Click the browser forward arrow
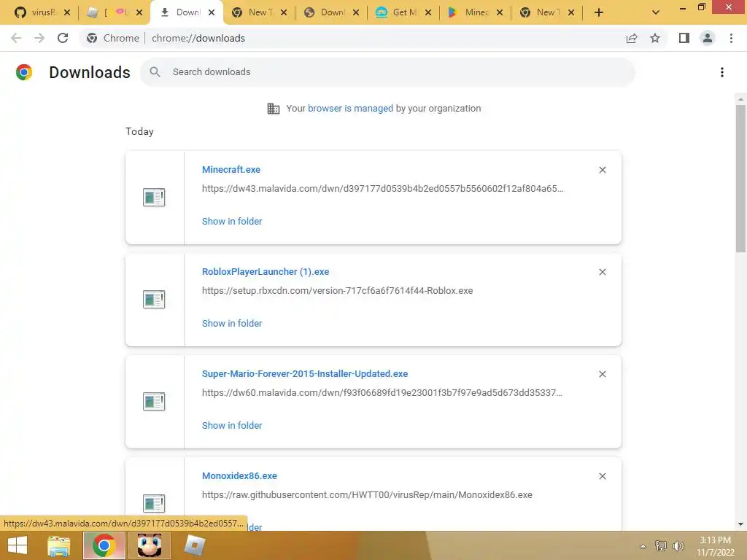Screen dimensions: 747x560 point(39,38)
